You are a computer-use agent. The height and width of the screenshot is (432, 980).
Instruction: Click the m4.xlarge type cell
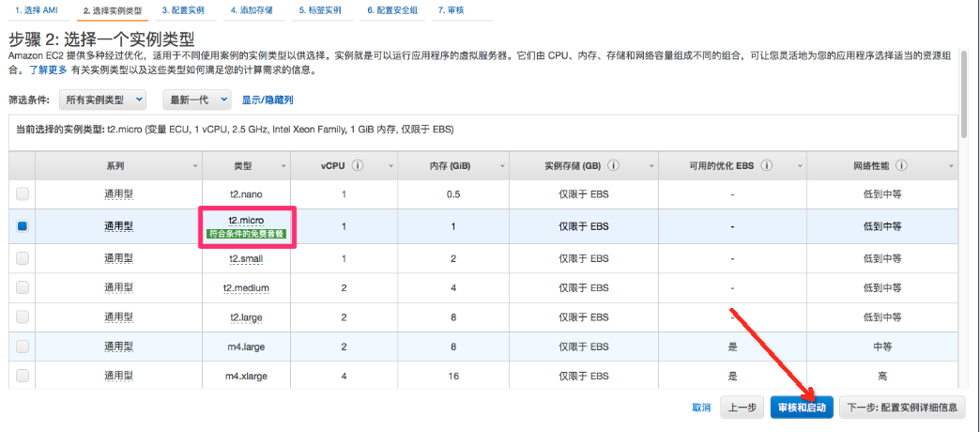[246, 376]
